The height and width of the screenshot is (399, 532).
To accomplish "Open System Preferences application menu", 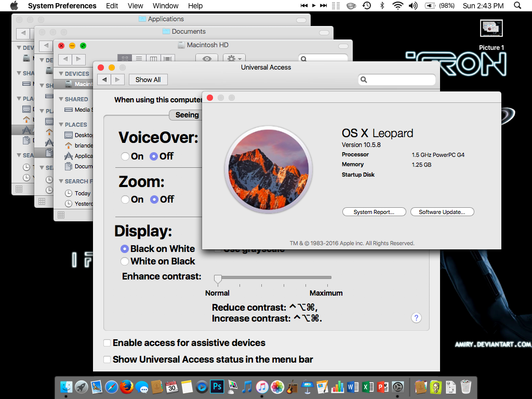I will [62, 6].
